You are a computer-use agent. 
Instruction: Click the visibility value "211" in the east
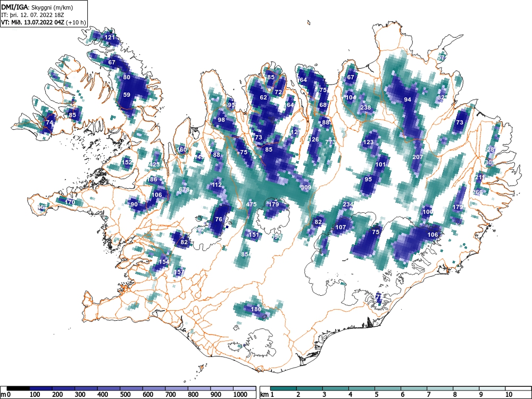(x=480, y=177)
